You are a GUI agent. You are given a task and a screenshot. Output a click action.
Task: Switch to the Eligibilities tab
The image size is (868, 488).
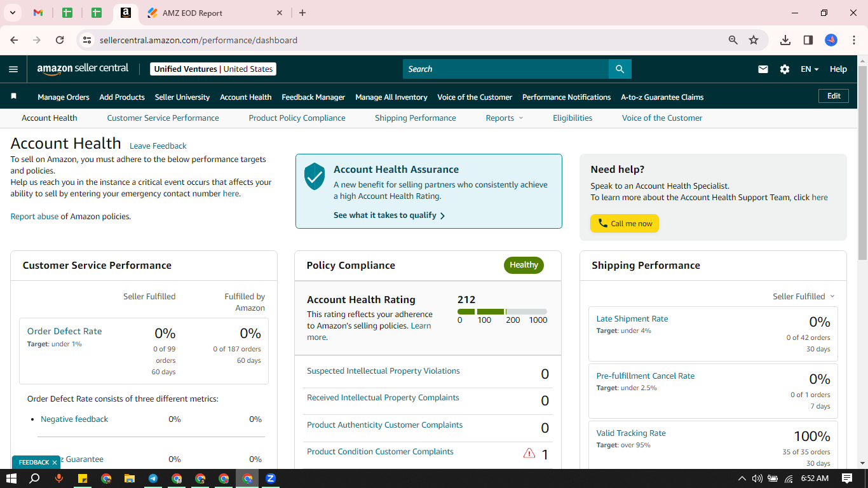[573, 118]
